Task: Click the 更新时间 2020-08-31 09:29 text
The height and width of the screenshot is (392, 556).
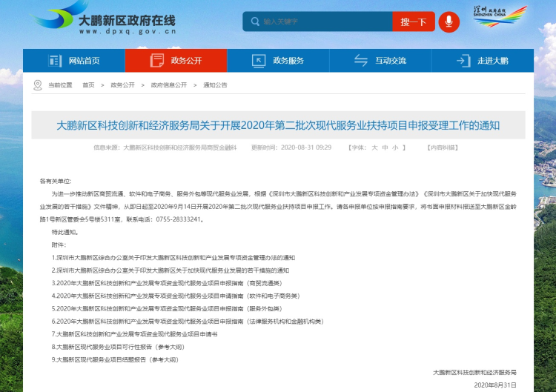Action: (x=291, y=147)
